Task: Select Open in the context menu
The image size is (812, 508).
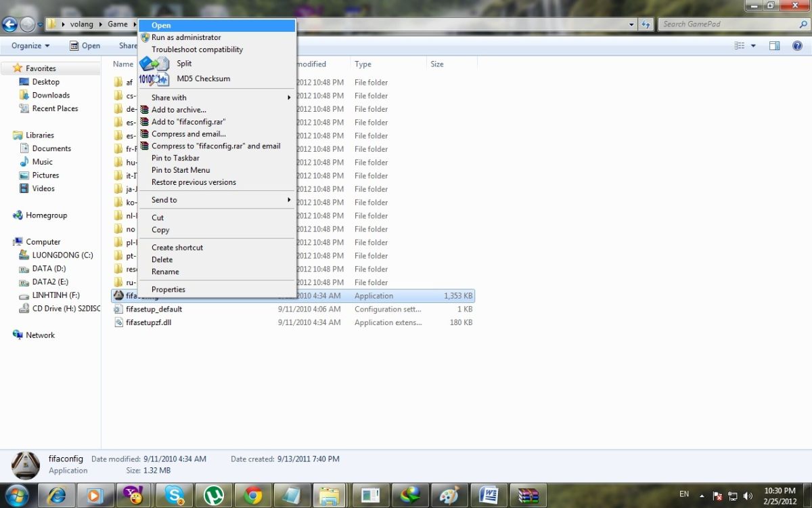Action: 217,26
